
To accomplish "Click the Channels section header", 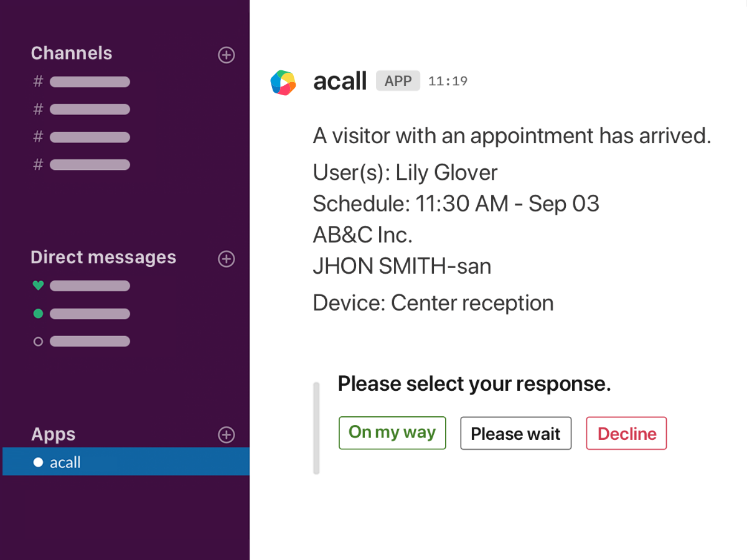I will point(72,54).
